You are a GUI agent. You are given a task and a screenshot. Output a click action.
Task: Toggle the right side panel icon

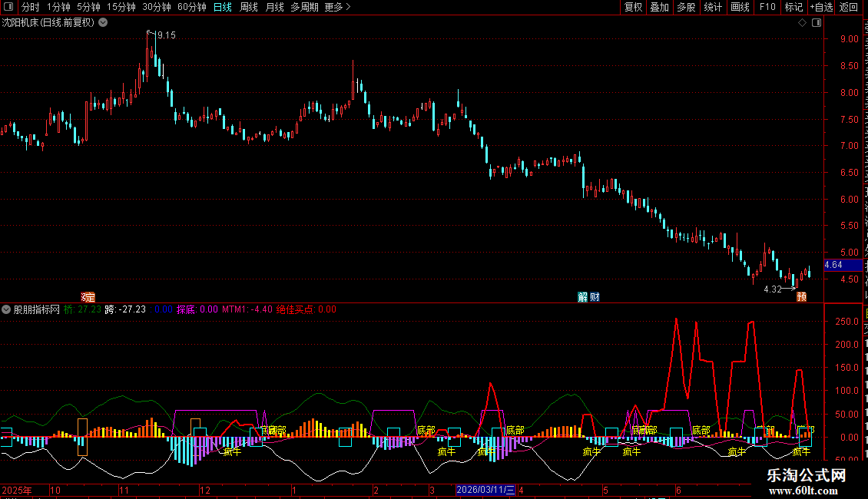817,23
